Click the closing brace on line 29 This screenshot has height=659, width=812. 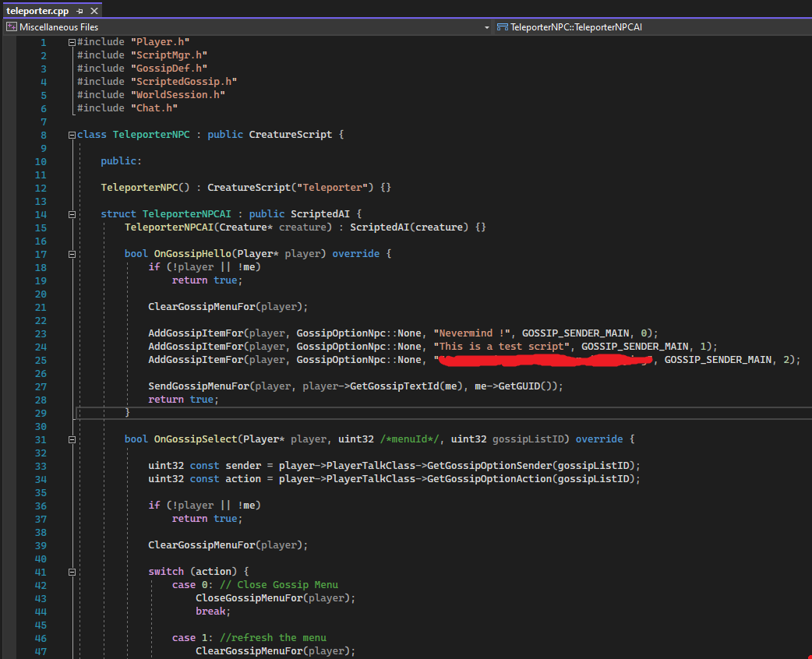point(128,413)
